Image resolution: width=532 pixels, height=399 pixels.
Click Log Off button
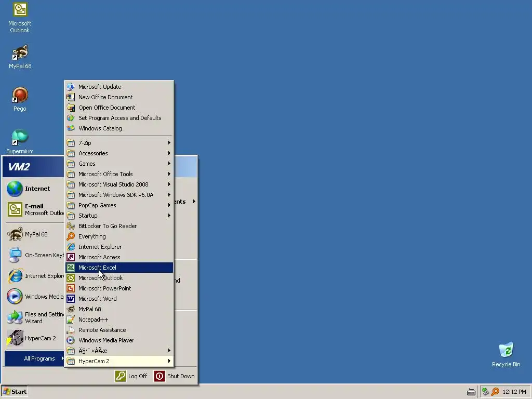coord(131,376)
